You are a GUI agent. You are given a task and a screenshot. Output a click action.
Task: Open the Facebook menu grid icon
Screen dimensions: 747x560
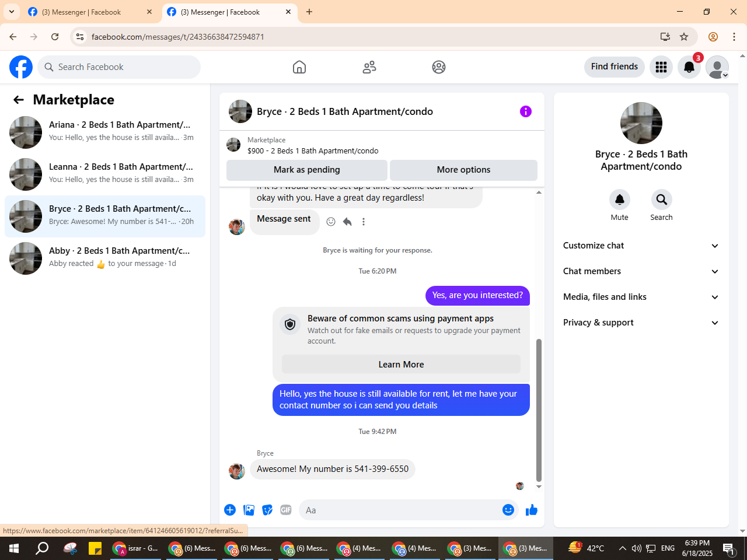(661, 67)
